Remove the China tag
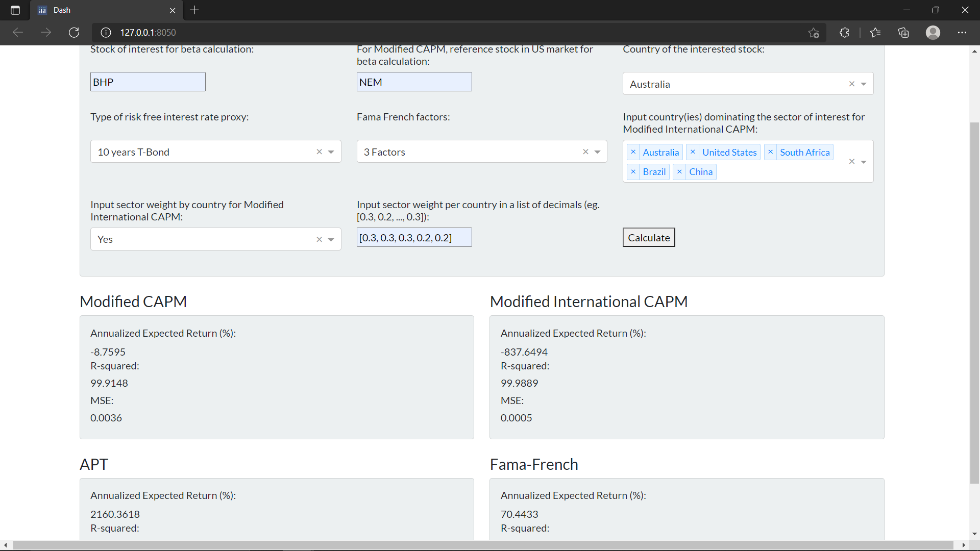980x551 pixels. 679,172
